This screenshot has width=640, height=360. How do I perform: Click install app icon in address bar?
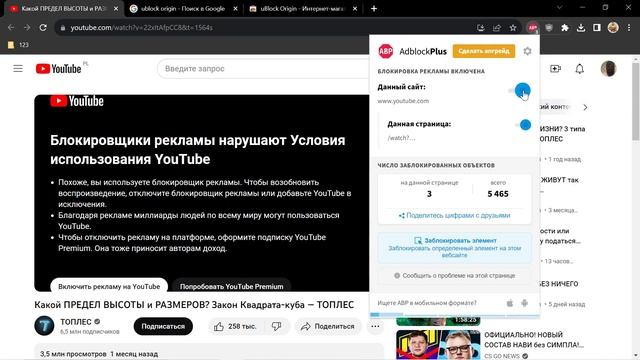(481, 28)
